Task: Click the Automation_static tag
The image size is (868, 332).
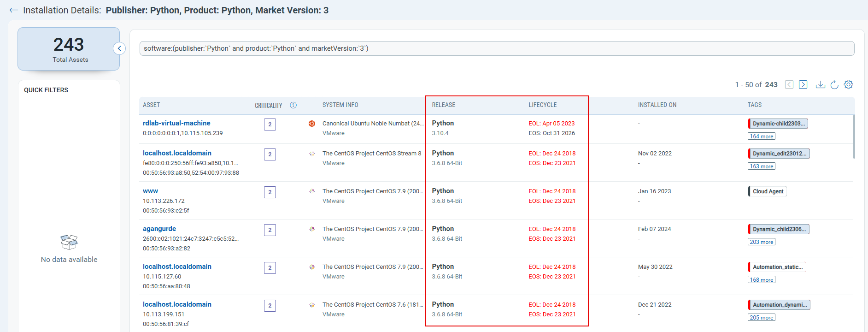Action: (777, 267)
